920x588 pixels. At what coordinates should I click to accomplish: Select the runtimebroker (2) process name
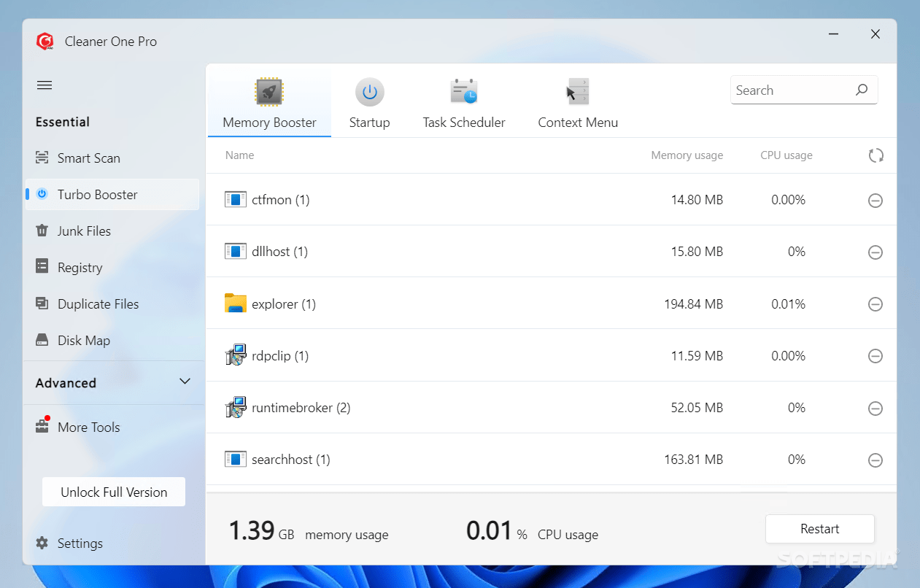[301, 408]
